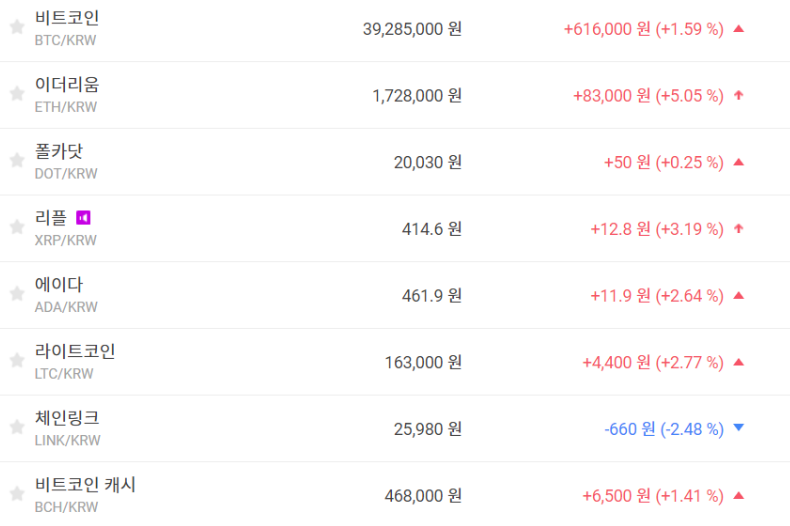Click the star icon beside 라이트코인
This screenshot has width=790, height=526.
[16, 361]
